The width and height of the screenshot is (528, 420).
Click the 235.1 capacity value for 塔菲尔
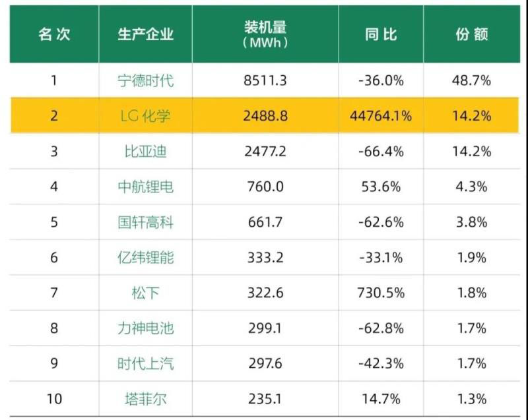tap(265, 398)
